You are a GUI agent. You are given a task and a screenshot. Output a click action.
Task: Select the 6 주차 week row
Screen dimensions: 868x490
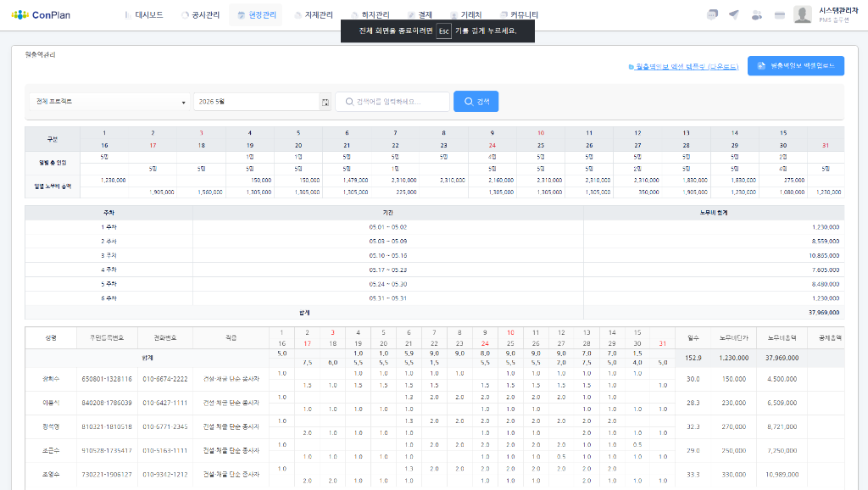coord(435,298)
